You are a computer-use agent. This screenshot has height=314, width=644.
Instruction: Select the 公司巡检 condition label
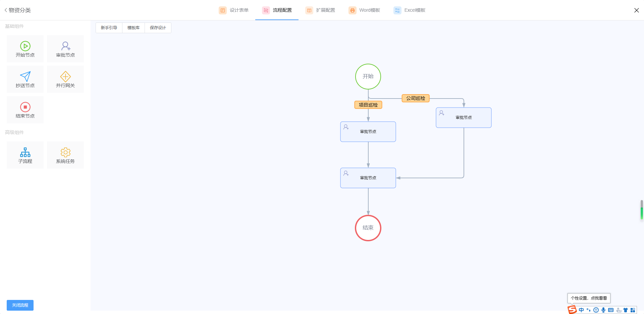(416, 98)
